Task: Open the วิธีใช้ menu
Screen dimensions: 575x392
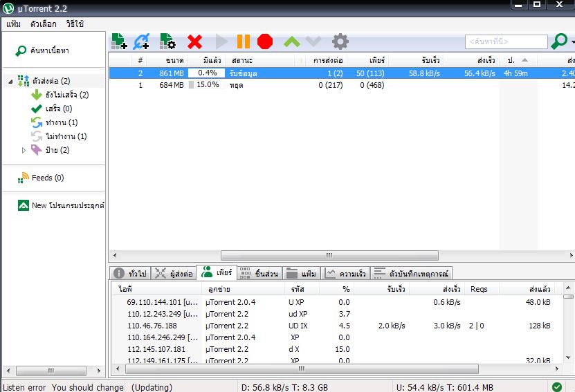Action: tap(75, 24)
